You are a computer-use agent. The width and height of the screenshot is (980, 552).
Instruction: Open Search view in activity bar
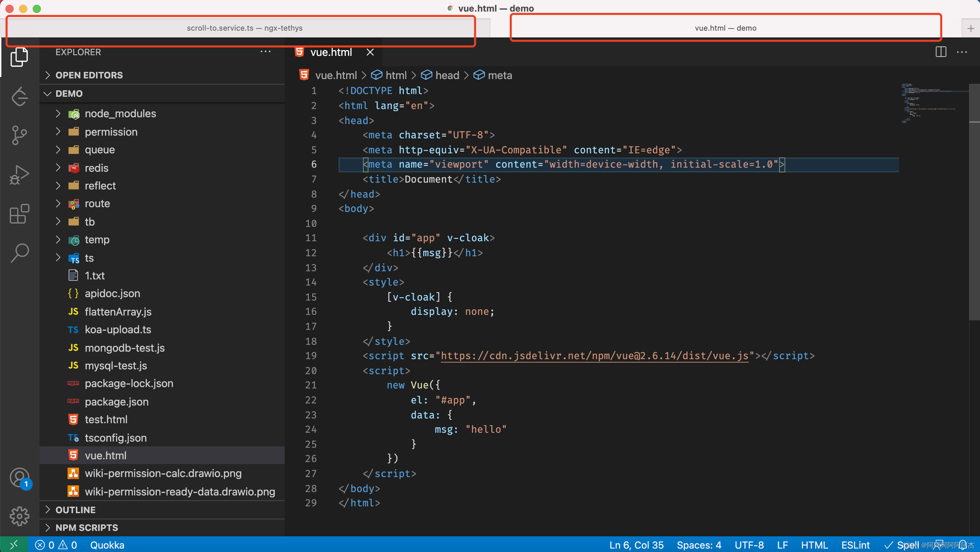point(19,253)
